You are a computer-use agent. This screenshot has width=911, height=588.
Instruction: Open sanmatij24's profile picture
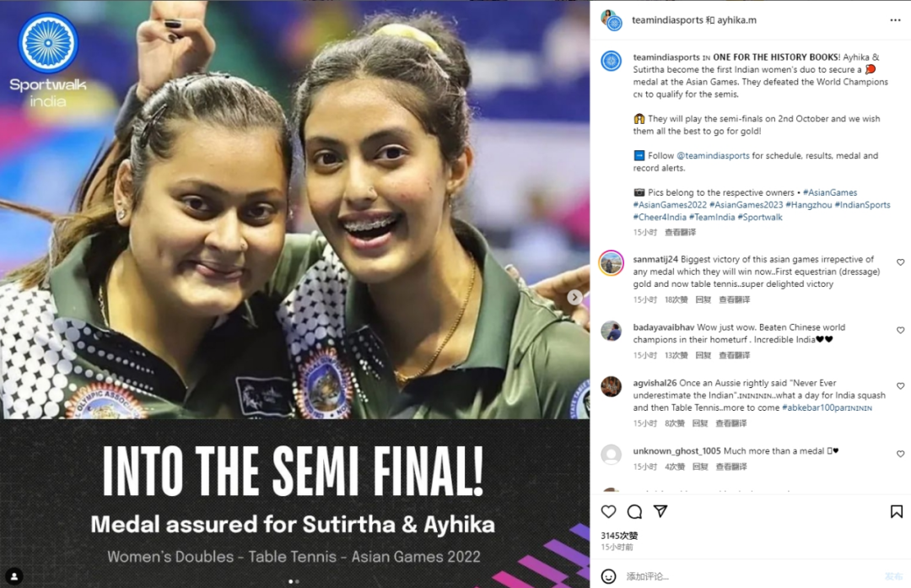612,263
